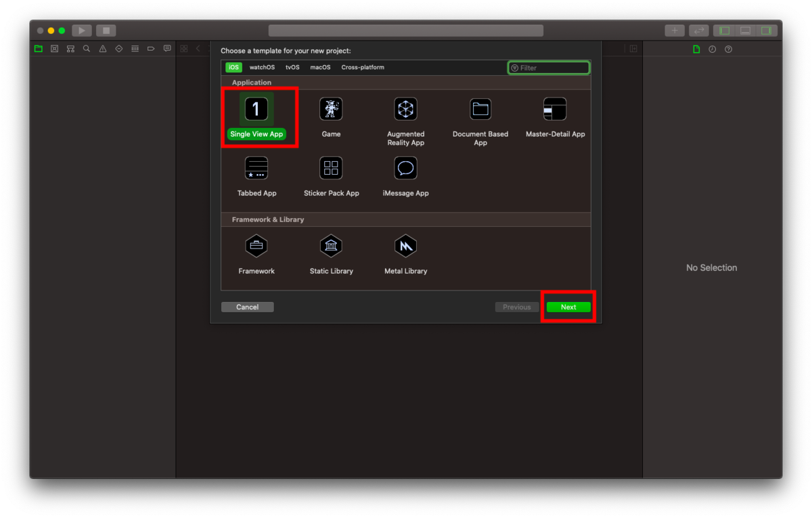Select the Static Library template
The height and width of the screenshot is (518, 812).
point(331,254)
